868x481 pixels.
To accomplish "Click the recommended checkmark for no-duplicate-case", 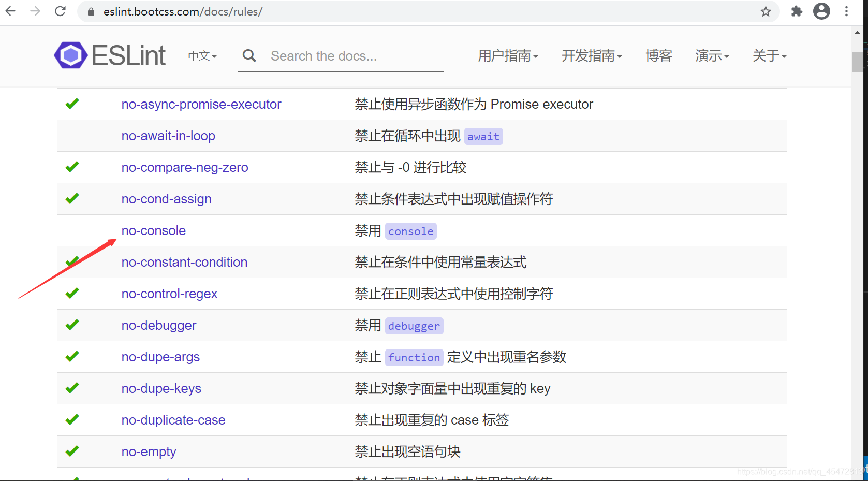I will pos(72,419).
